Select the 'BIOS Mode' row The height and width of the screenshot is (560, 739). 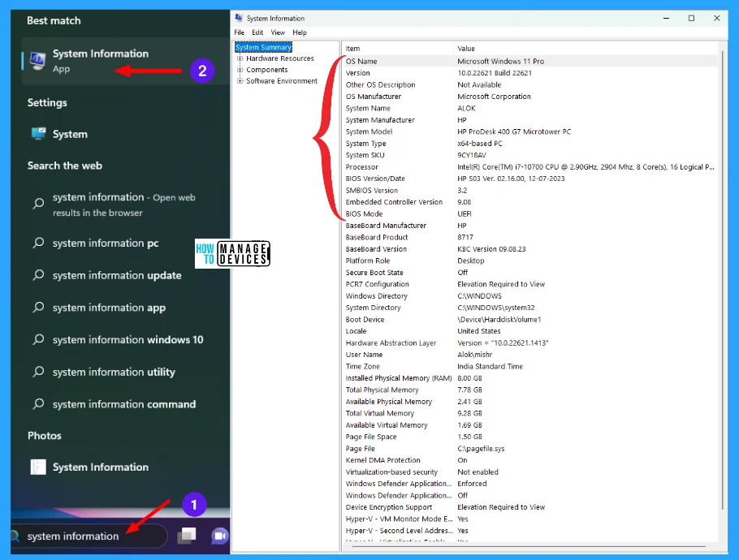(x=530, y=213)
